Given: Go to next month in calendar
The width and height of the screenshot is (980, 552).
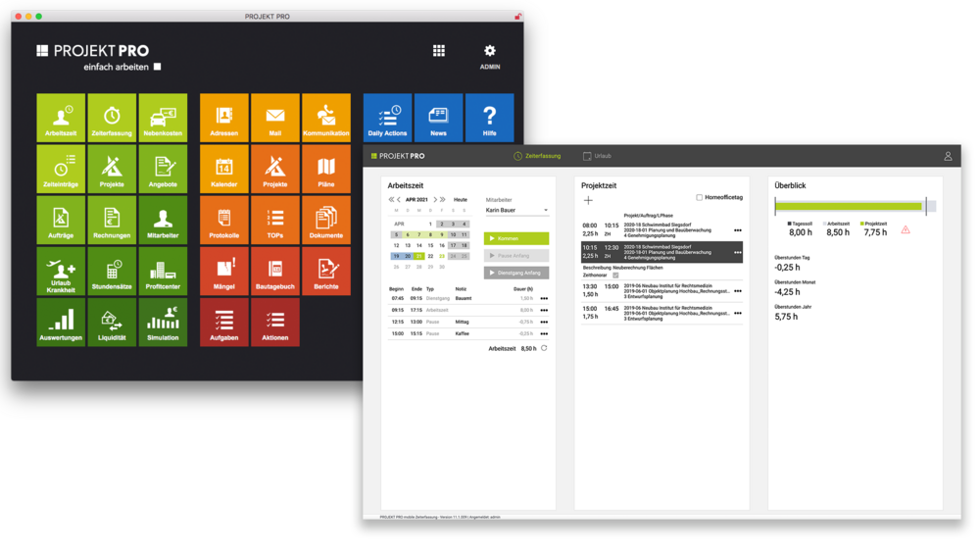Looking at the screenshot, I should coord(435,199).
